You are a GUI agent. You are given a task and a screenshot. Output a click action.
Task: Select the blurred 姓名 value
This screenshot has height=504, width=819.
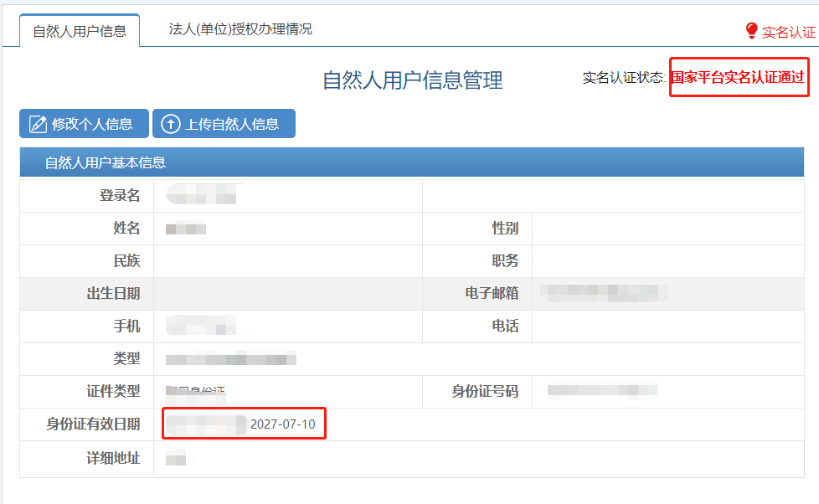[x=186, y=229]
